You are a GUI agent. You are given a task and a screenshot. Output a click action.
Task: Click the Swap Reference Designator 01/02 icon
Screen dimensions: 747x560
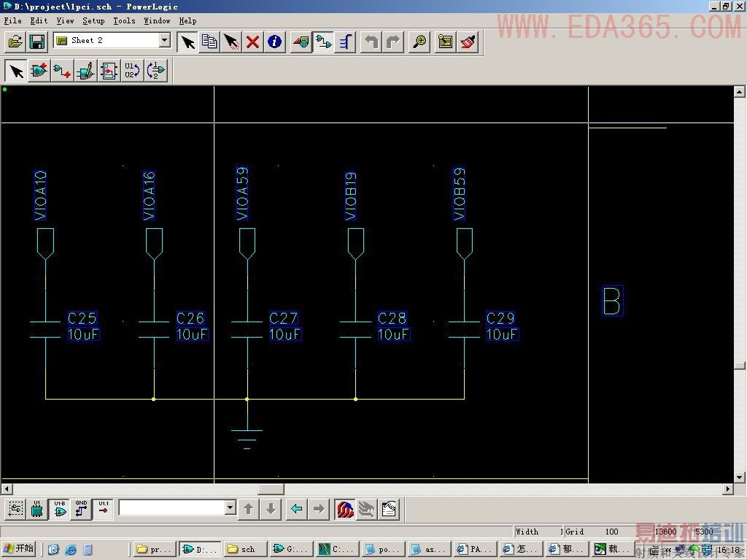coord(132,71)
